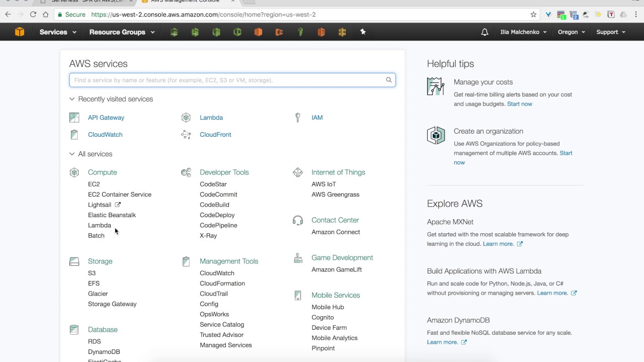
Task: Open the notifications bell icon
Action: pyautogui.click(x=485, y=32)
